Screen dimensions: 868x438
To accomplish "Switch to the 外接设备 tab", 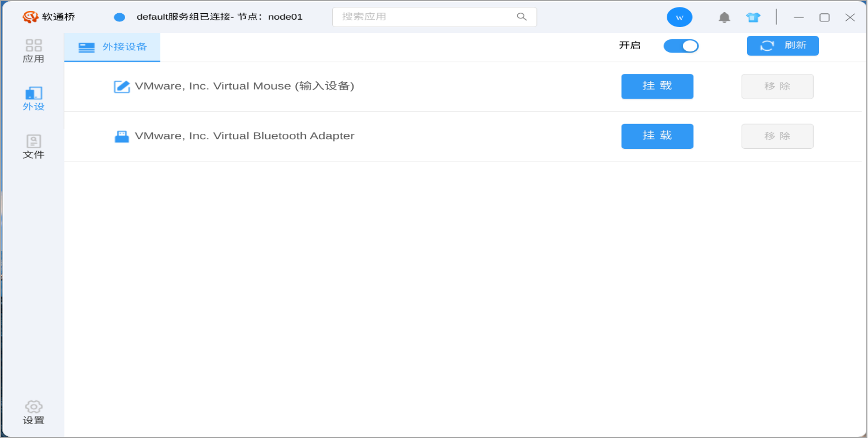I will point(112,47).
